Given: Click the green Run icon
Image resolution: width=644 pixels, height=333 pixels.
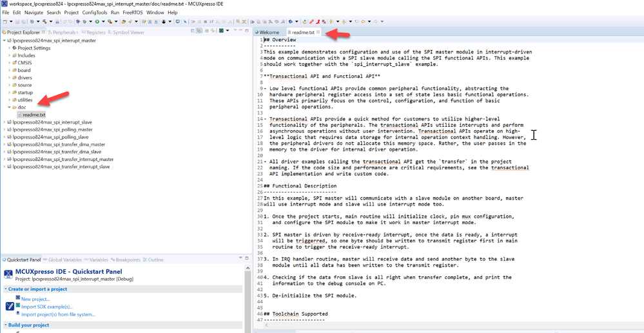Looking at the screenshot, I should (97, 21).
